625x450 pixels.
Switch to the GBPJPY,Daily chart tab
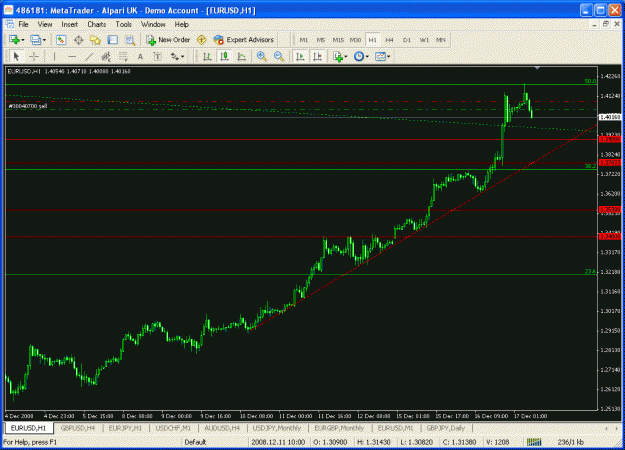pos(446,428)
